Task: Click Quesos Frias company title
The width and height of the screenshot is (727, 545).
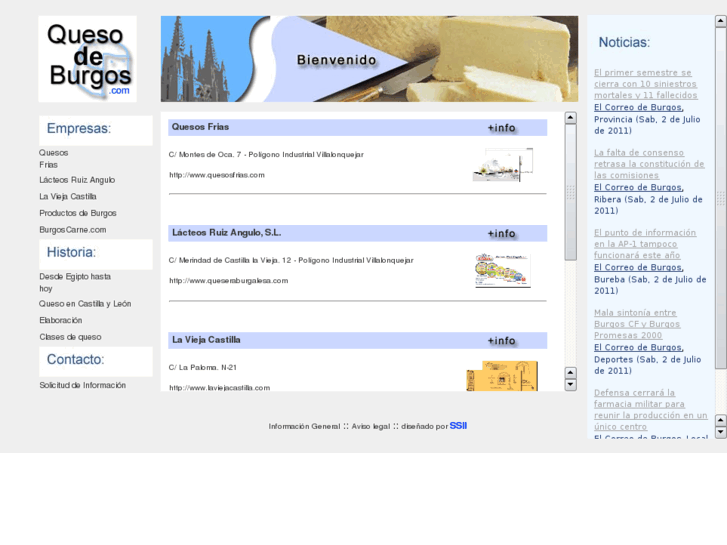Action: (x=200, y=127)
